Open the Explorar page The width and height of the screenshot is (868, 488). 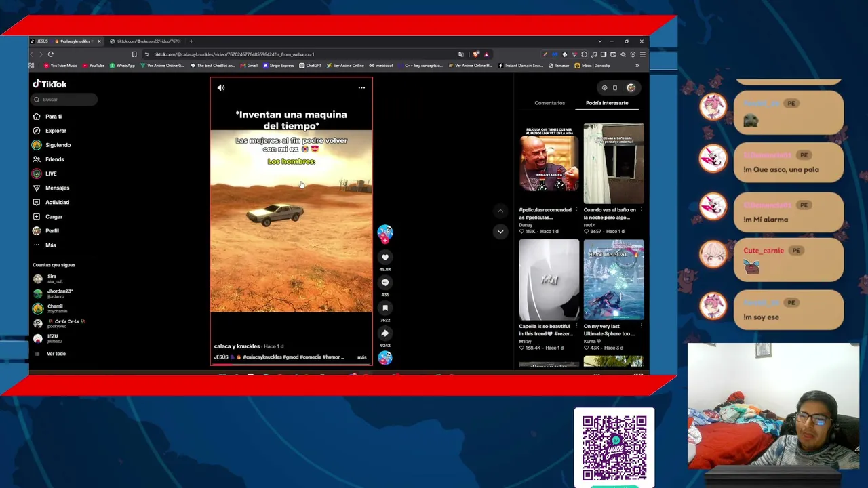(x=50, y=131)
